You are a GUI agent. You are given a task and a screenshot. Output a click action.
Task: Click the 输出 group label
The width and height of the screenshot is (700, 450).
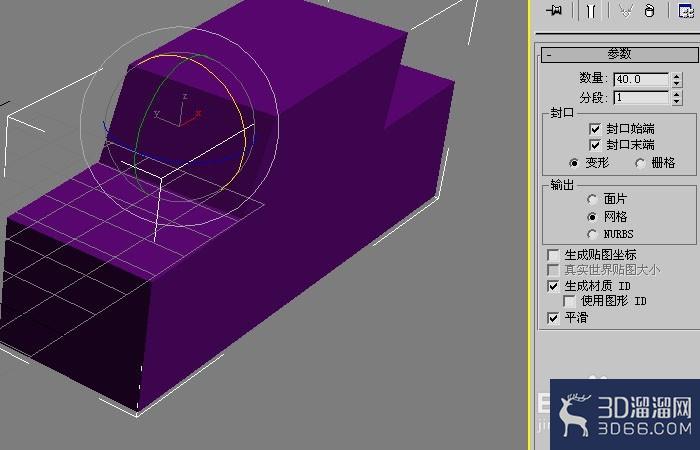coord(562,185)
